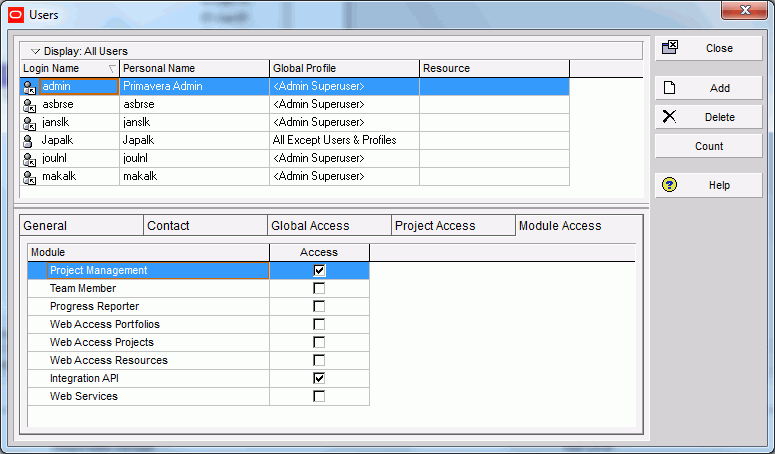Click Resource column header

pos(495,68)
